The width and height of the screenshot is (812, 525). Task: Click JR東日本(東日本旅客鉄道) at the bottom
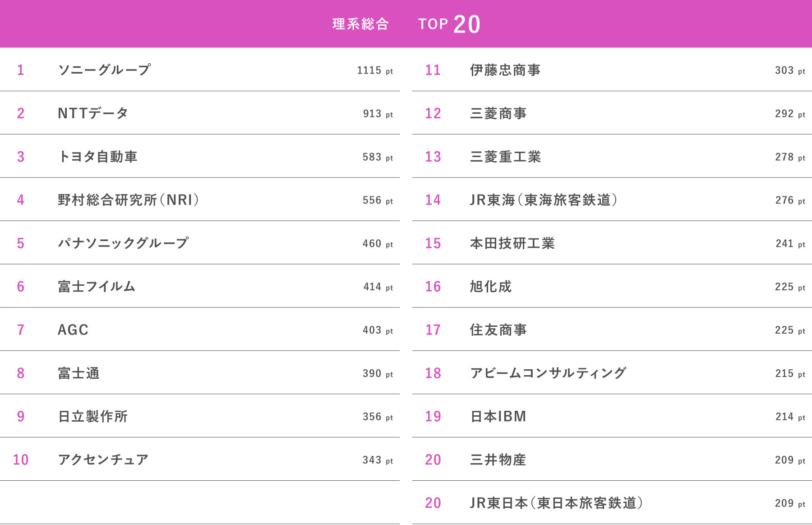coord(556,503)
